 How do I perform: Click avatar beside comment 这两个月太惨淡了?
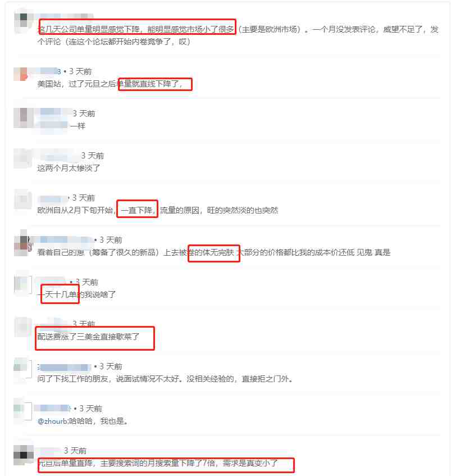click(x=23, y=158)
